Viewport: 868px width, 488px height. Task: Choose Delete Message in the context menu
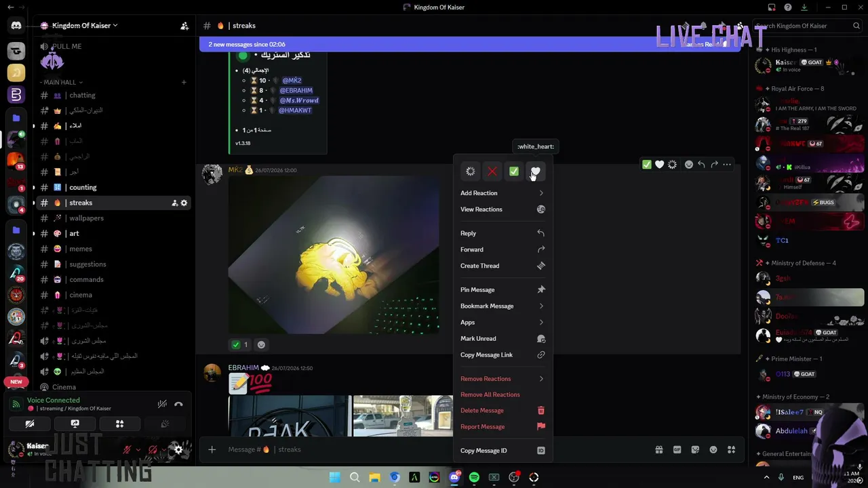[502, 410]
